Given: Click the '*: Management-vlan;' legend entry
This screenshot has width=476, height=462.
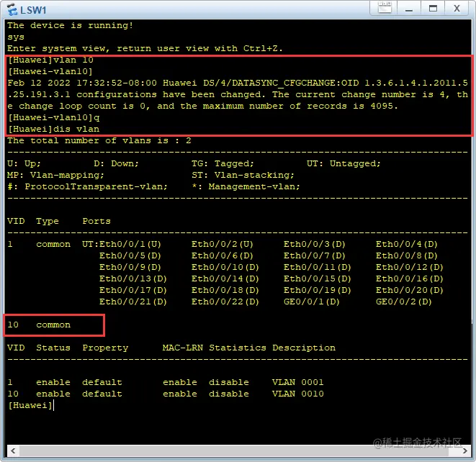Looking at the screenshot, I should point(246,186).
